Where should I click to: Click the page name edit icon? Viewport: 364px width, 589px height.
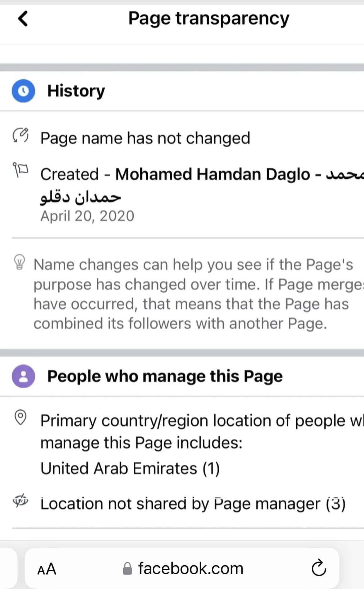pos(21,135)
